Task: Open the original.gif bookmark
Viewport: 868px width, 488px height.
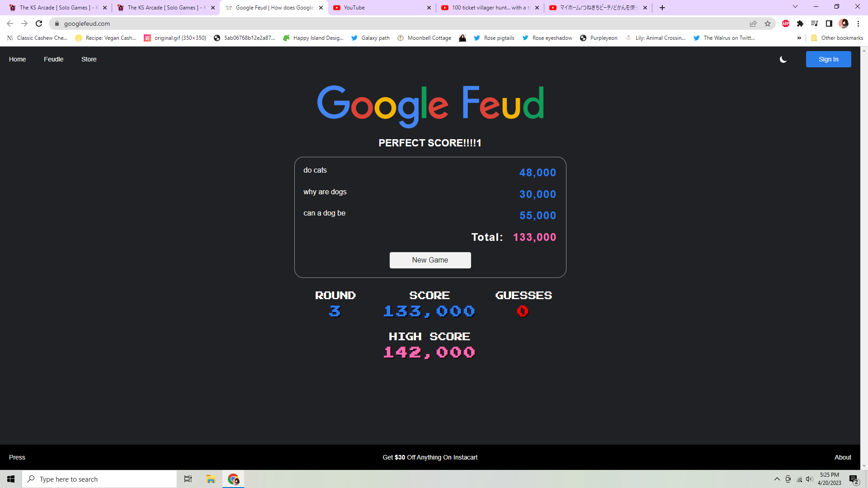Action: coord(175,38)
